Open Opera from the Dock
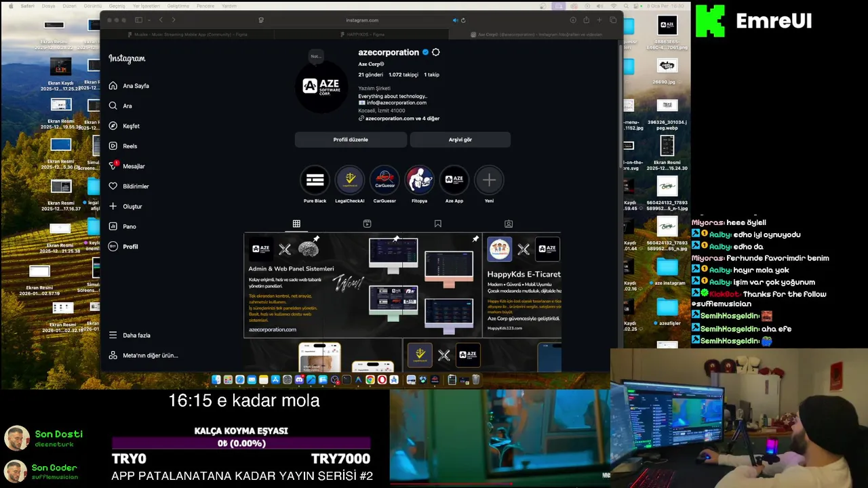 pos(382,380)
